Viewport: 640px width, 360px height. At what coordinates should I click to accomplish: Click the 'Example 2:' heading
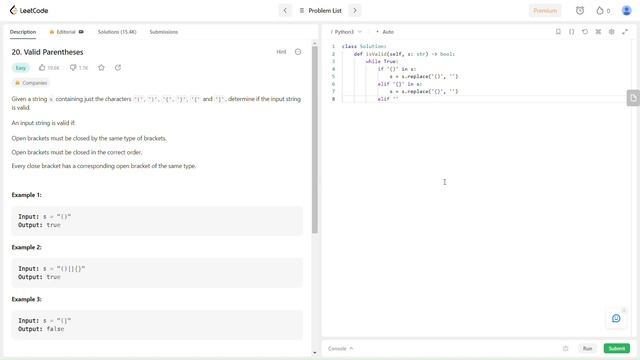click(x=27, y=247)
